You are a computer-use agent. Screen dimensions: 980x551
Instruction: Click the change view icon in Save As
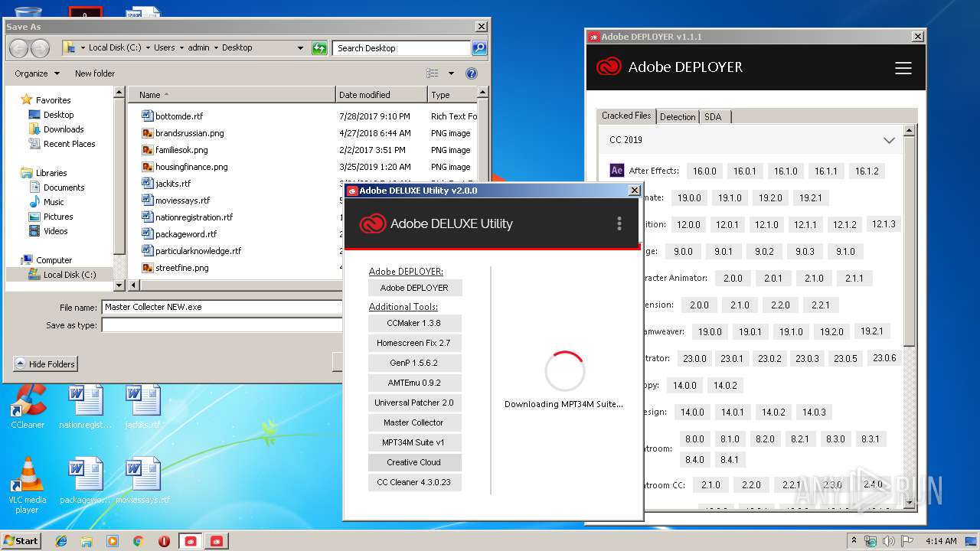(433, 73)
